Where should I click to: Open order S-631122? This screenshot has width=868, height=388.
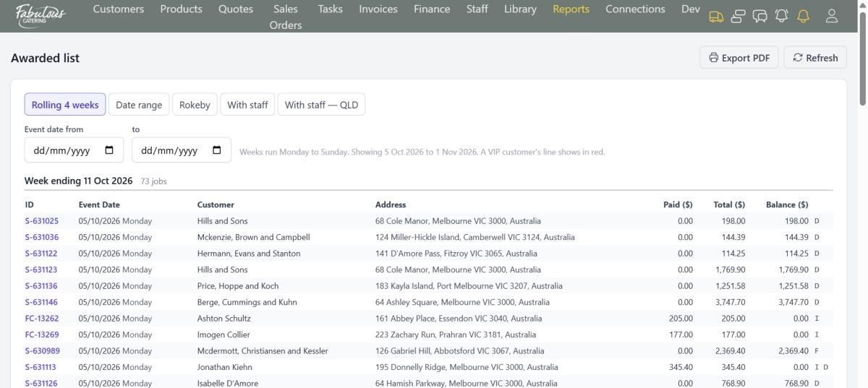pos(41,254)
